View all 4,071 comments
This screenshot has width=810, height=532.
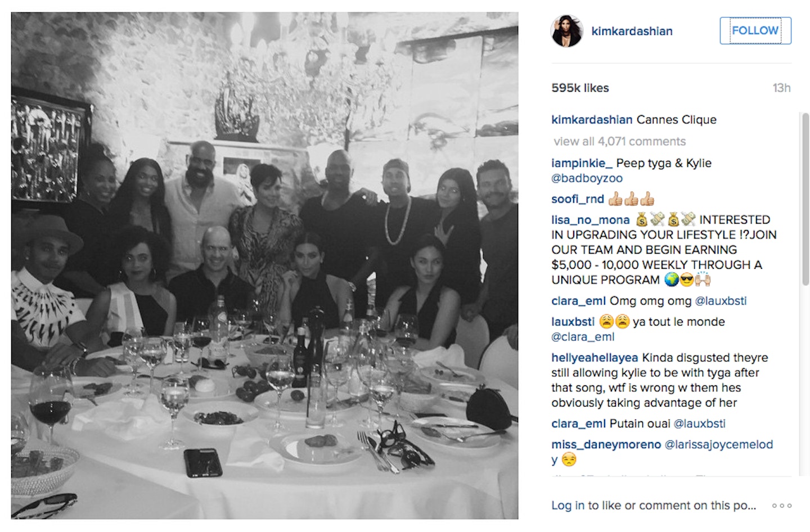619,141
